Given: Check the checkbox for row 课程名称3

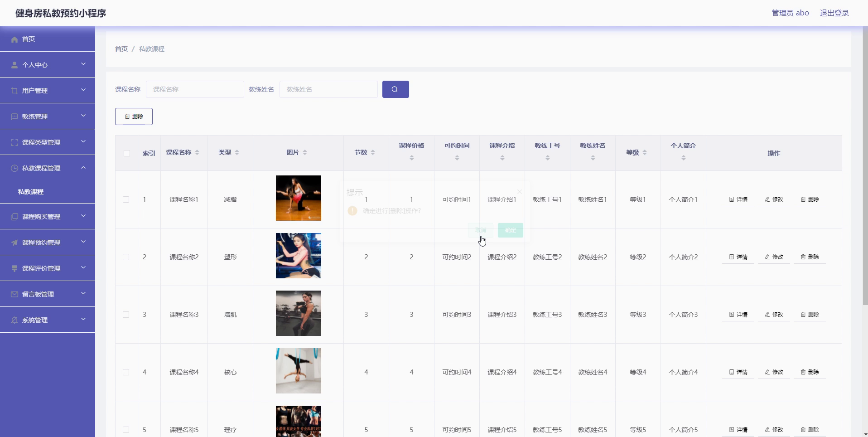Looking at the screenshot, I should [126, 315].
